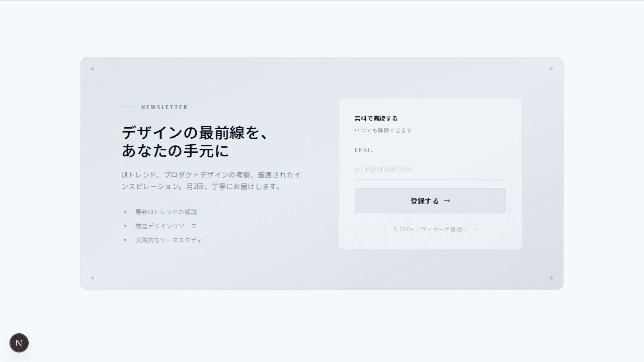
Task: Click the bottom-left corner dot of card
Action: click(x=93, y=278)
